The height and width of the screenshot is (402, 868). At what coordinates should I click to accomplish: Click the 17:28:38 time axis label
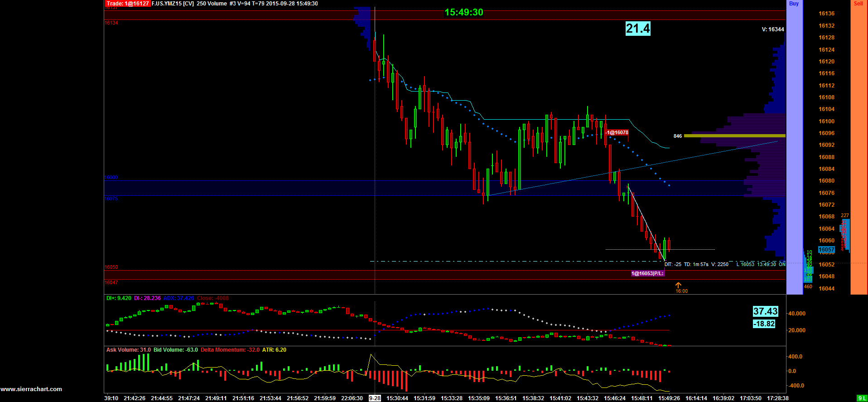[777, 398]
